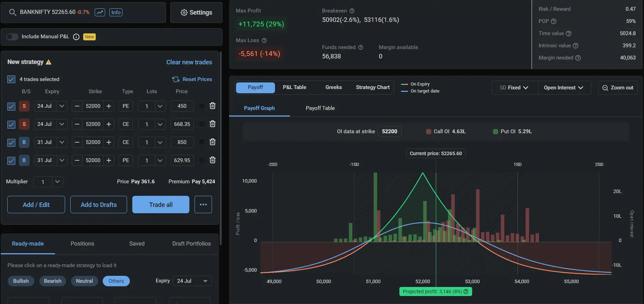The image size is (644, 304).
Task: Uncheck the 24 Jul 52000 CE trade checkbox
Action: point(11,125)
